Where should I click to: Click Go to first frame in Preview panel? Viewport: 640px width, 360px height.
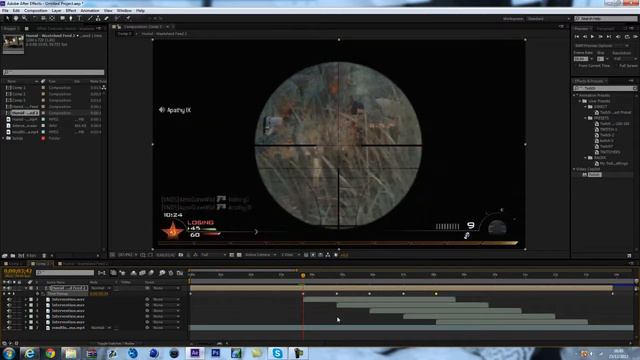577,37
